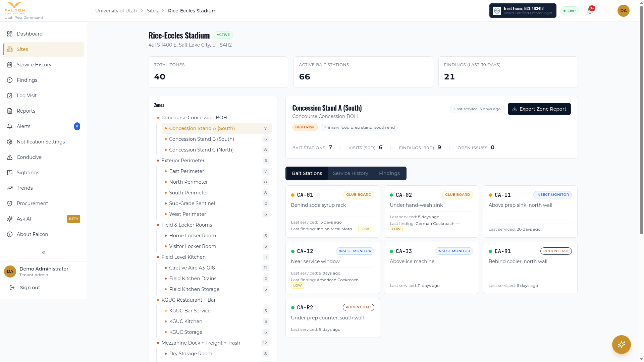Select Concession Stand C (North) zone

pyautogui.click(x=217, y=150)
